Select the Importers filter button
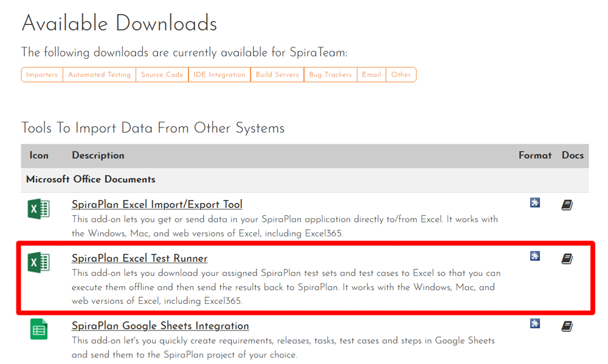The height and width of the screenshot is (364, 608). coord(41,74)
